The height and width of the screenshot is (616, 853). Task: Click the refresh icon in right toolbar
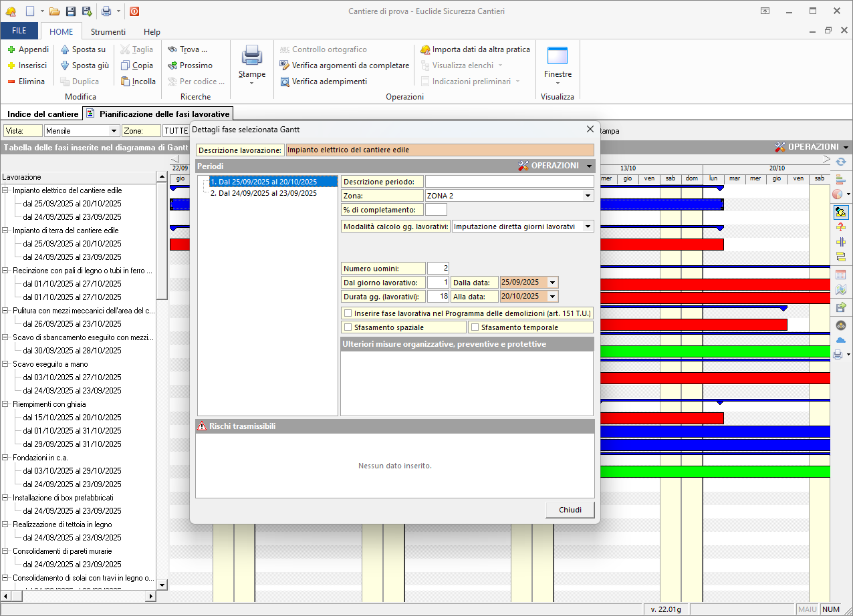pyautogui.click(x=840, y=162)
